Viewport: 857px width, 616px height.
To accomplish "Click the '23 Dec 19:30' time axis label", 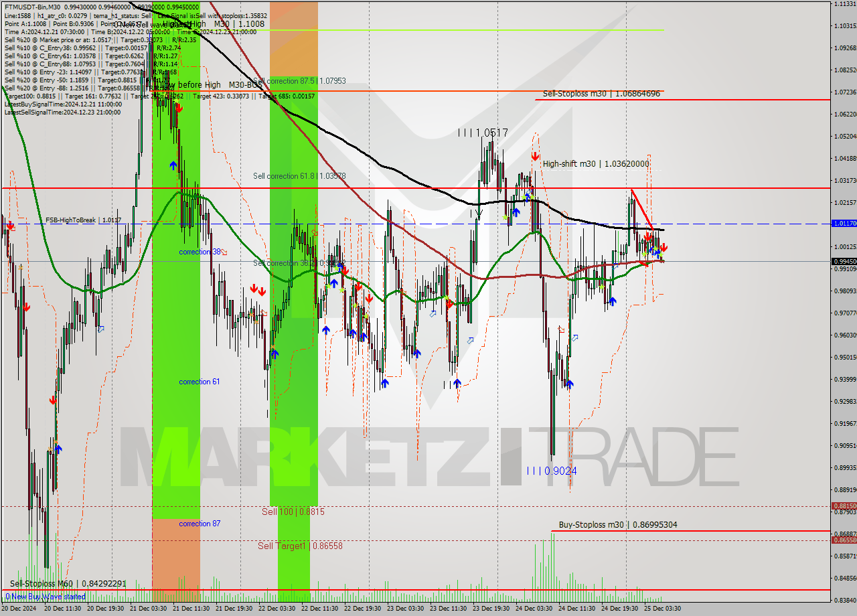I will 491,609.
